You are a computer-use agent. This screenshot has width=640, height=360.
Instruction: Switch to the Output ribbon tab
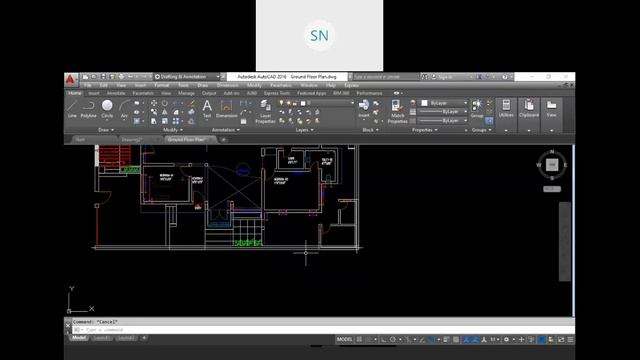209,93
